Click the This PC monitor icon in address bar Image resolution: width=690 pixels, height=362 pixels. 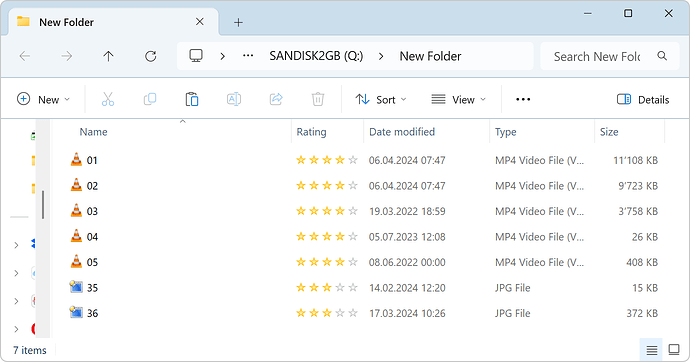pyautogui.click(x=196, y=56)
